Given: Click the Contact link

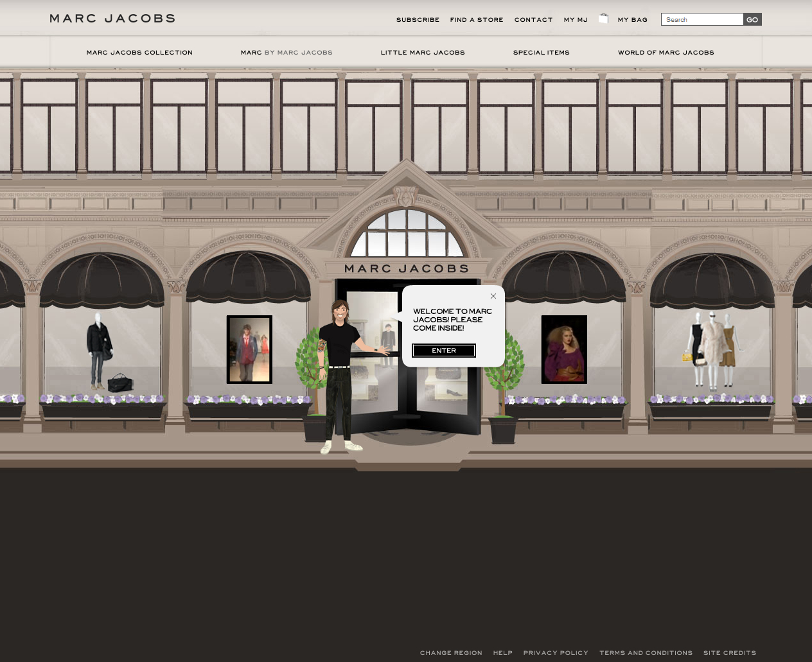Looking at the screenshot, I should click(533, 20).
